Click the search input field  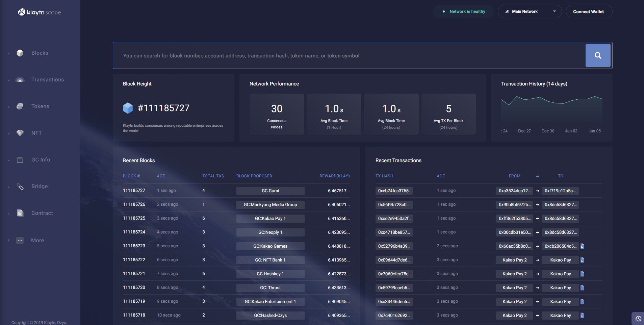[349, 55]
